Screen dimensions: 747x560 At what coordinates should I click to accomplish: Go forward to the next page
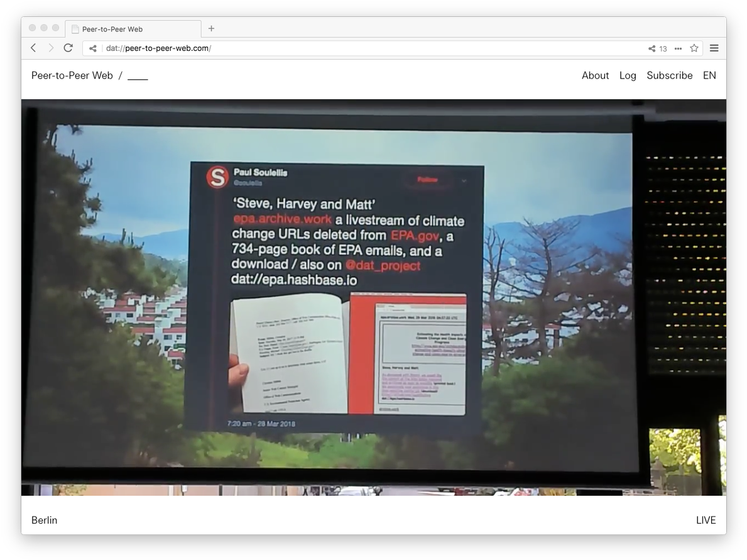(51, 48)
